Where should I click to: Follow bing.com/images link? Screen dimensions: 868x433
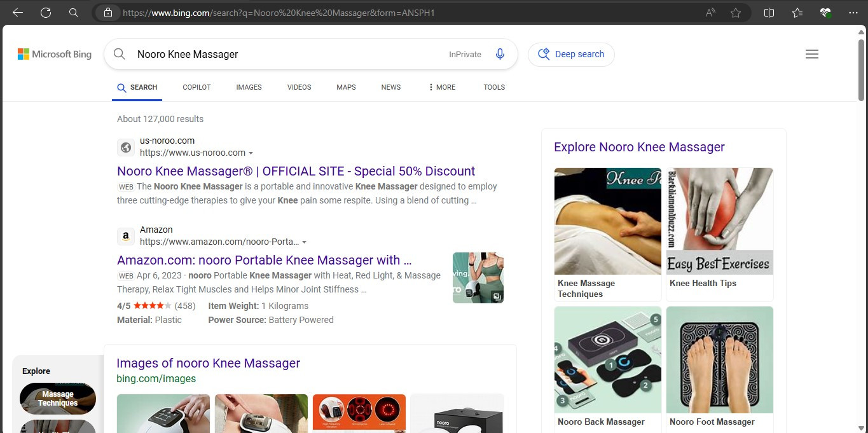coord(156,378)
